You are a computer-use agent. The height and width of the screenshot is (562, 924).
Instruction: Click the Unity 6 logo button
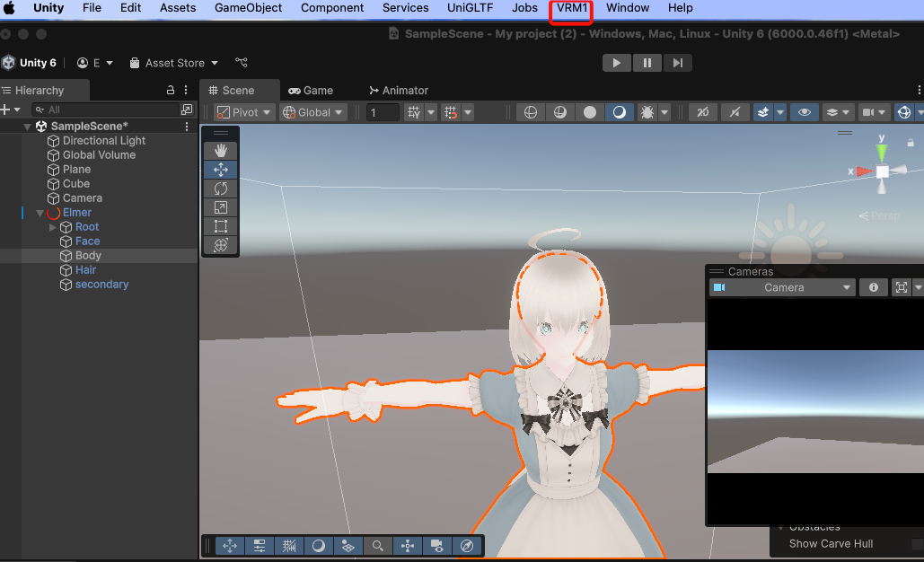click(x=30, y=63)
